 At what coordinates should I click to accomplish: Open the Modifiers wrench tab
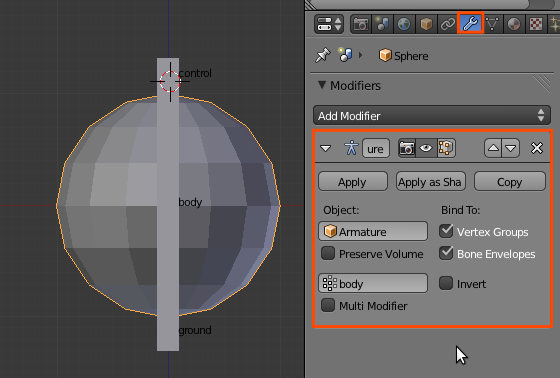470,24
